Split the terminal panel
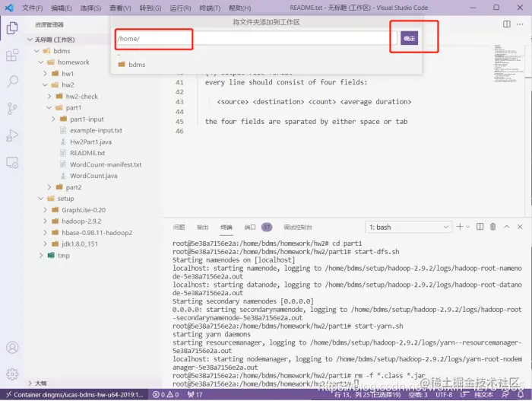The height and width of the screenshot is (401, 532). click(x=480, y=227)
